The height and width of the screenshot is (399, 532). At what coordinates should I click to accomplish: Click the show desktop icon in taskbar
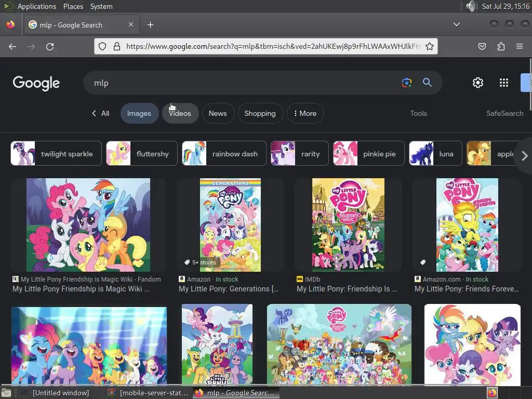point(6,393)
